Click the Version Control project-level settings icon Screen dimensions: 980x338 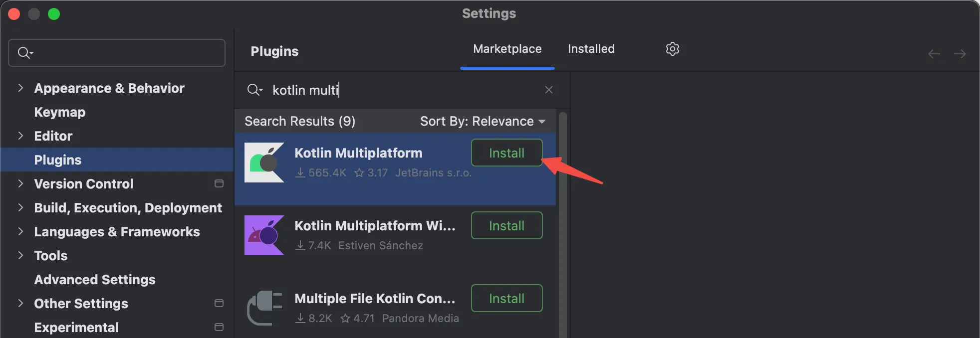[219, 184]
